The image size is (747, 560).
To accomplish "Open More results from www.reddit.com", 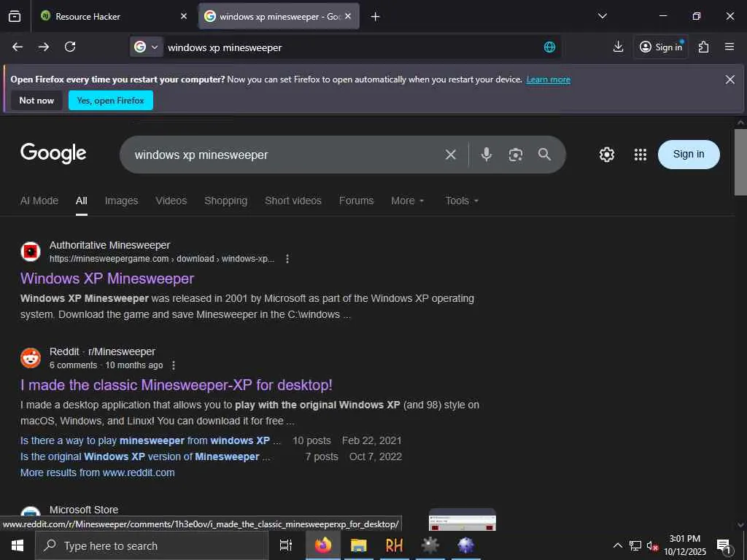I will 98,472.
